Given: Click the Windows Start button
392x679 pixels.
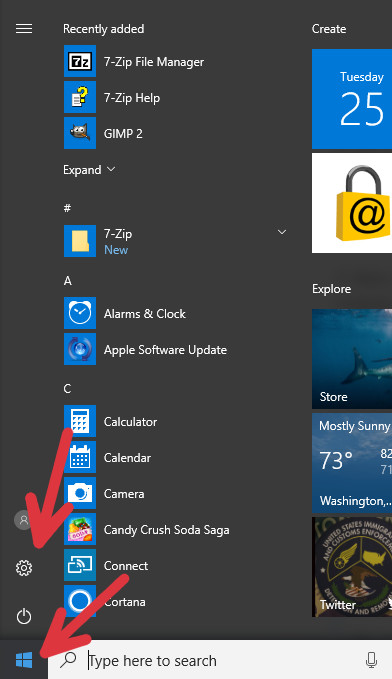Looking at the screenshot, I should (24, 660).
